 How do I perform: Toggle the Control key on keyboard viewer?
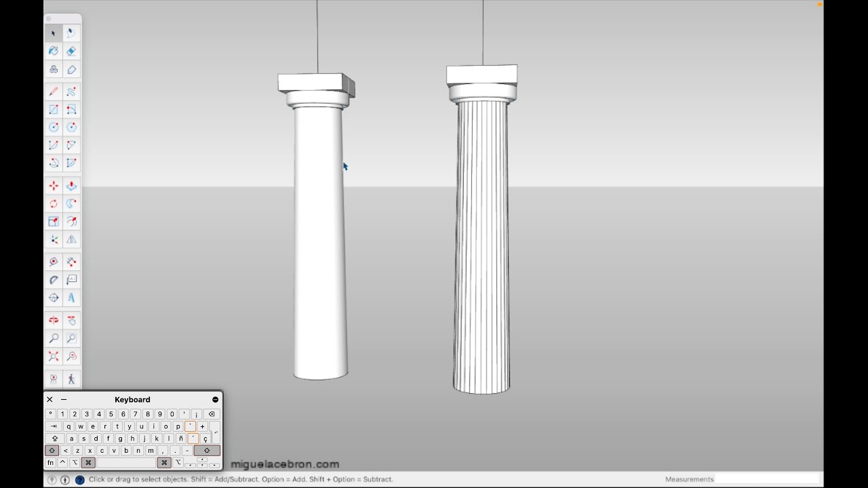click(x=62, y=463)
